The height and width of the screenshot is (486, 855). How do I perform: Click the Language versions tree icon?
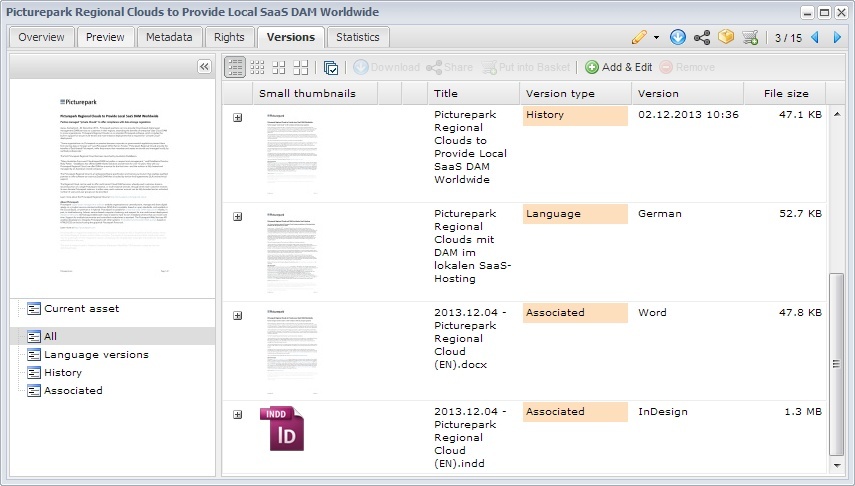click(x=34, y=355)
